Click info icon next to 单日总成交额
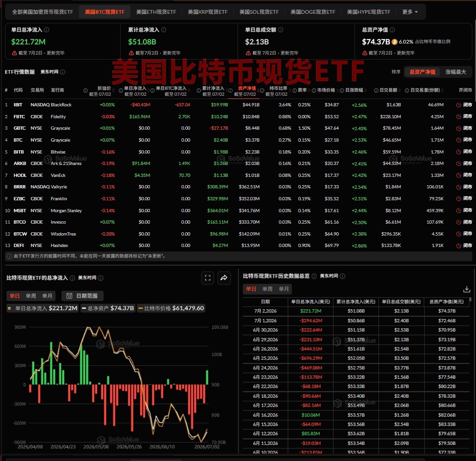476x461 pixels. click(x=281, y=30)
